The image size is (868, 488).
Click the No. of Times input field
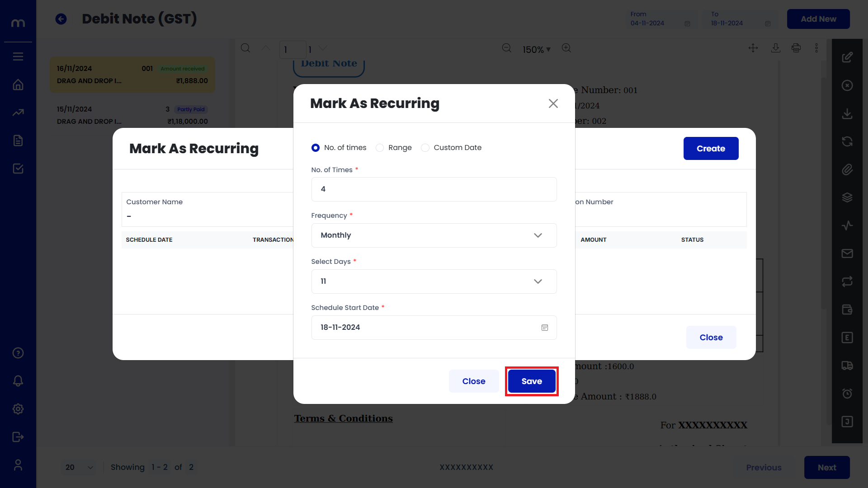click(x=434, y=189)
